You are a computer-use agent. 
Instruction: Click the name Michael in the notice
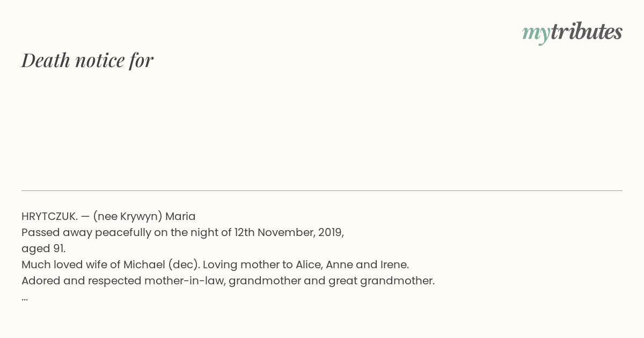(x=144, y=264)
